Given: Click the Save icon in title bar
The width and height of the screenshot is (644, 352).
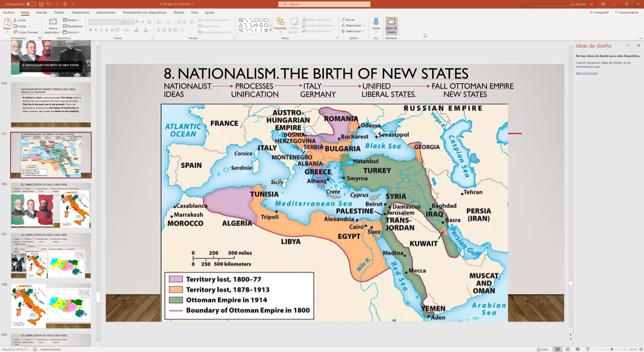Looking at the screenshot, I should [x=41, y=4].
